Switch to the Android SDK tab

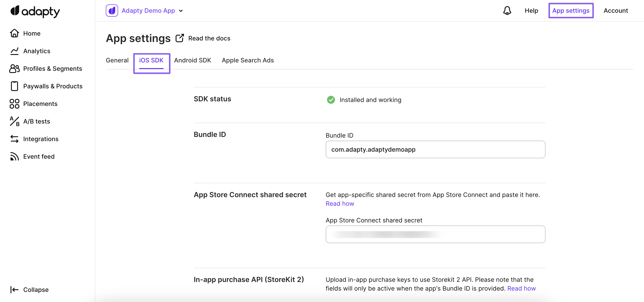click(192, 60)
